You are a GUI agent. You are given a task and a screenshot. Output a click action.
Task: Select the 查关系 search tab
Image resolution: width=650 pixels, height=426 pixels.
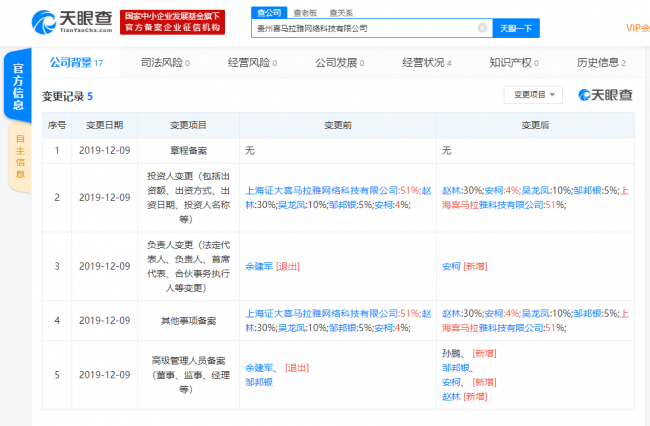pyautogui.click(x=341, y=13)
